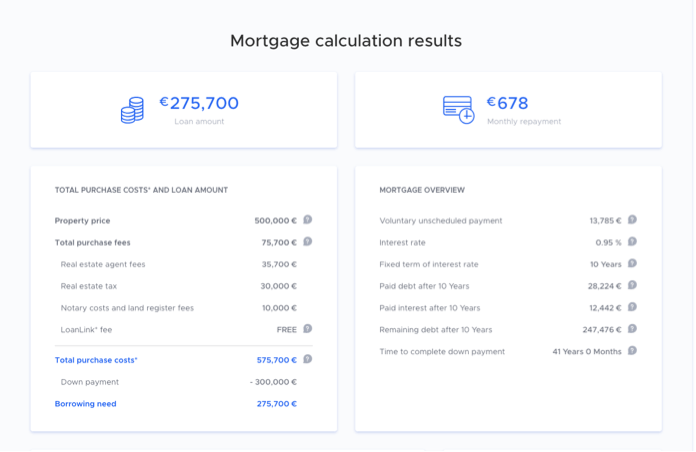Click help icon beside Total purchase costs
The width and height of the screenshot is (696, 452).
click(x=308, y=359)
